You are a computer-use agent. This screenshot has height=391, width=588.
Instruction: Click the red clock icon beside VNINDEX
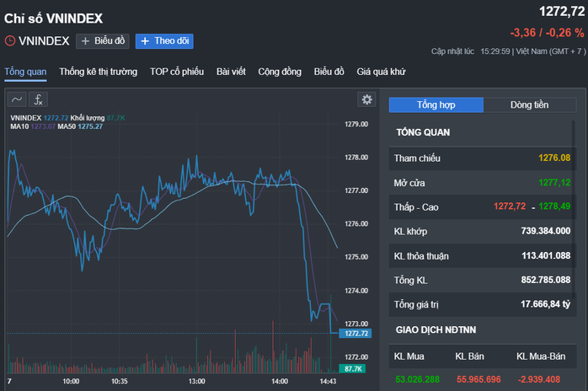(x=10, y=40)
